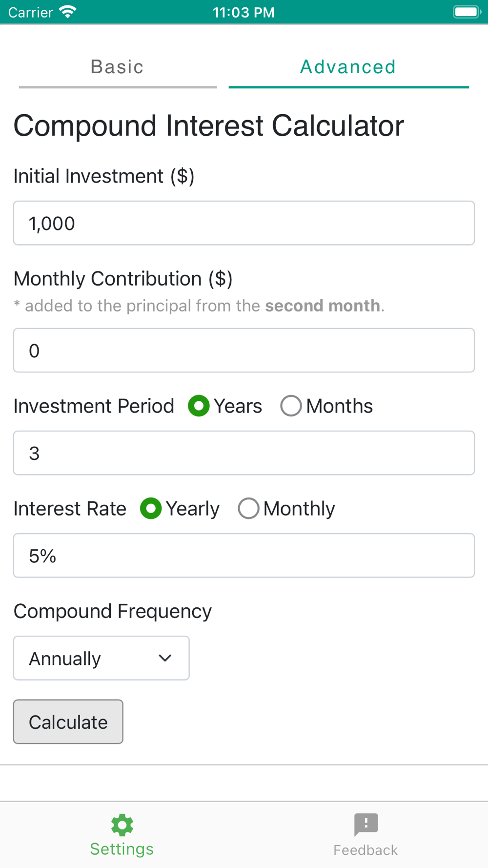This screenshot has height=868, width=488.
Task: Focus the Monthly Contribution input field
Action: (244, 351)
